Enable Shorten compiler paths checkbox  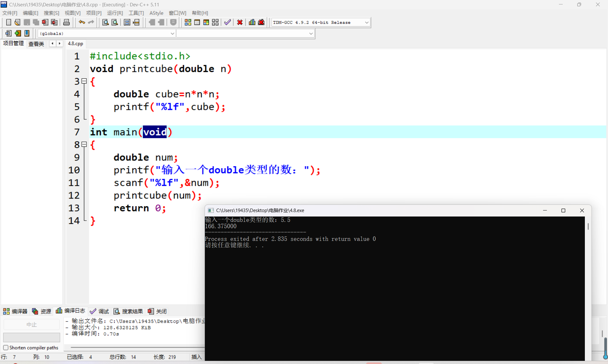(x=6, y=348)
